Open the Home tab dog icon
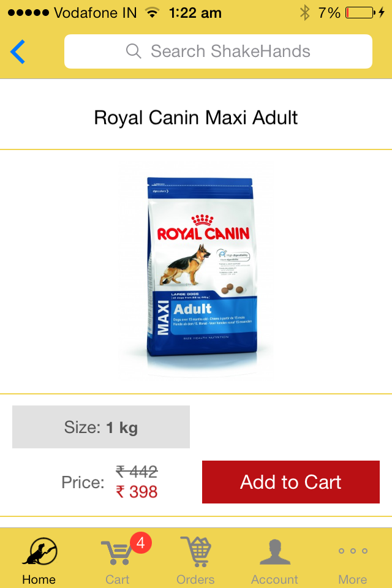 pos(40,551)
